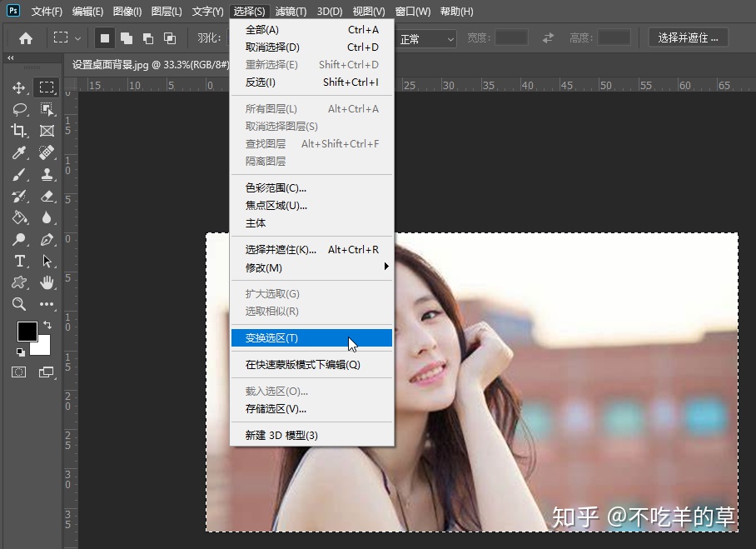Viewport: 756px width, 549px height.
Task: Select the Clone Stamp tool
Action: [x=47, y=174]
